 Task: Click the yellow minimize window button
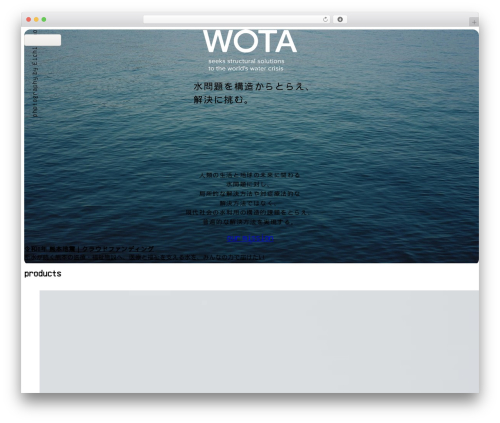coord(36,20)
